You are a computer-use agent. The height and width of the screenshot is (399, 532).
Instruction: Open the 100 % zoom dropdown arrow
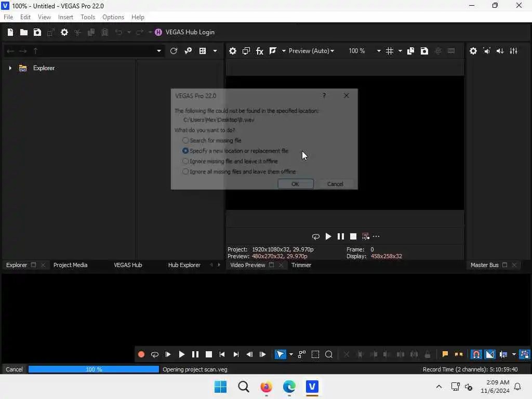(379, 51)
